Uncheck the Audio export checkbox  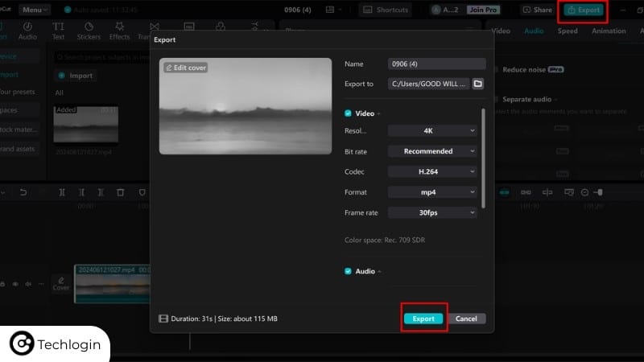pos(349,271)
